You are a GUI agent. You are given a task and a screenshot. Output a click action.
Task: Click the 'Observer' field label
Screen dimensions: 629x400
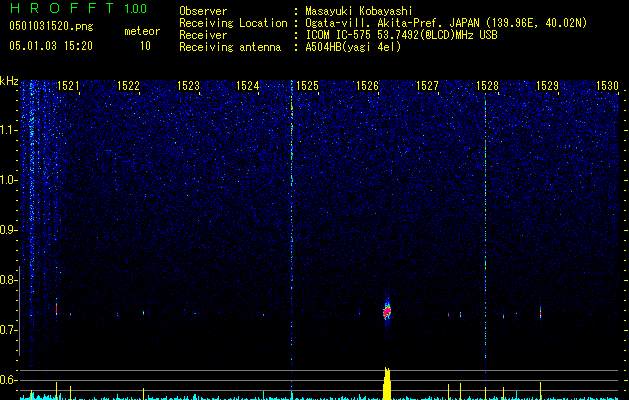click(x=203, y=11)
